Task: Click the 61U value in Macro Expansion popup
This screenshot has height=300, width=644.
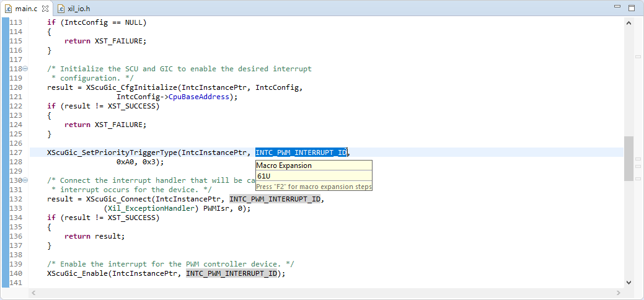Action: coord(263,176)
